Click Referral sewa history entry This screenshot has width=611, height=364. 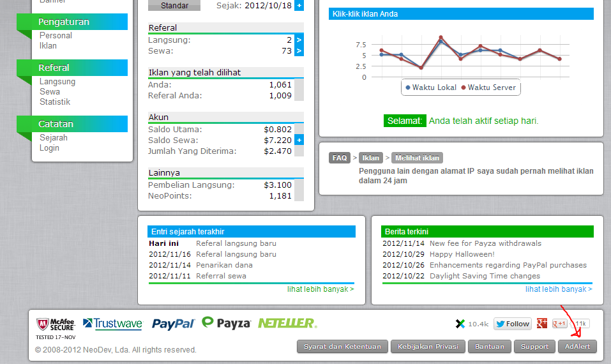coord(221,276)
